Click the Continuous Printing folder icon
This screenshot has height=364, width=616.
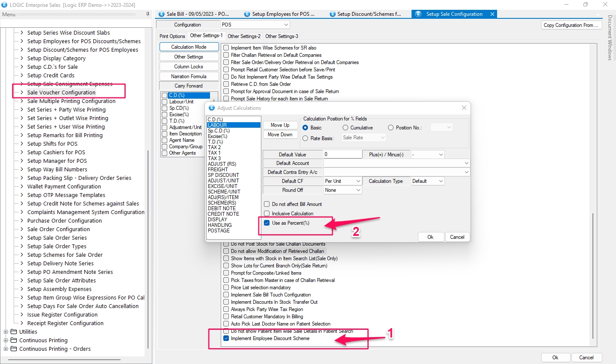tap(14, 341)
